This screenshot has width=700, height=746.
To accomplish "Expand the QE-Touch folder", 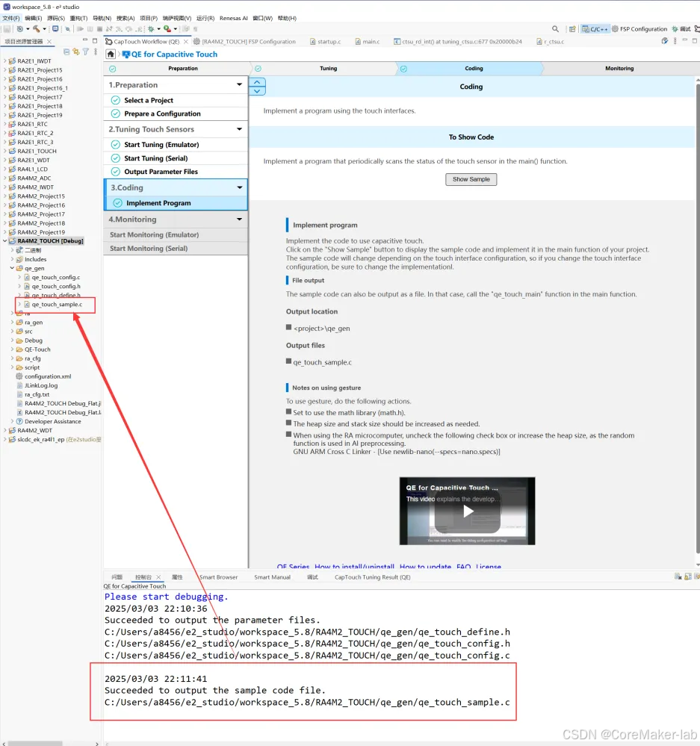I will [x=13, y=349].
